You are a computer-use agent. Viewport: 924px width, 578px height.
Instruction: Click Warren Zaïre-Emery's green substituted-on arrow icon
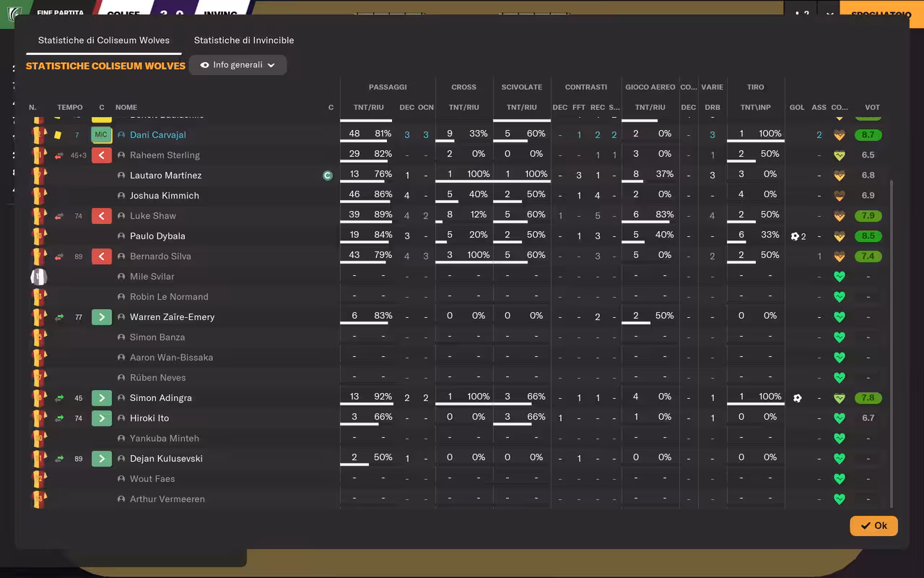click(x=102, y=317)
